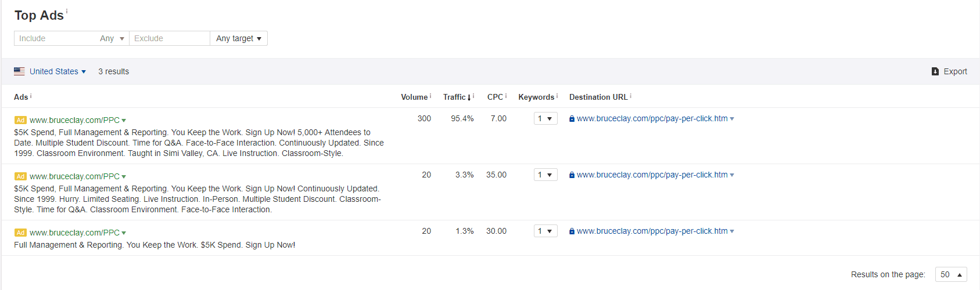Viewport: 980px width, 290px height.
Task: Click info icon beside Destination URL header
Action: tap(631, 96)
